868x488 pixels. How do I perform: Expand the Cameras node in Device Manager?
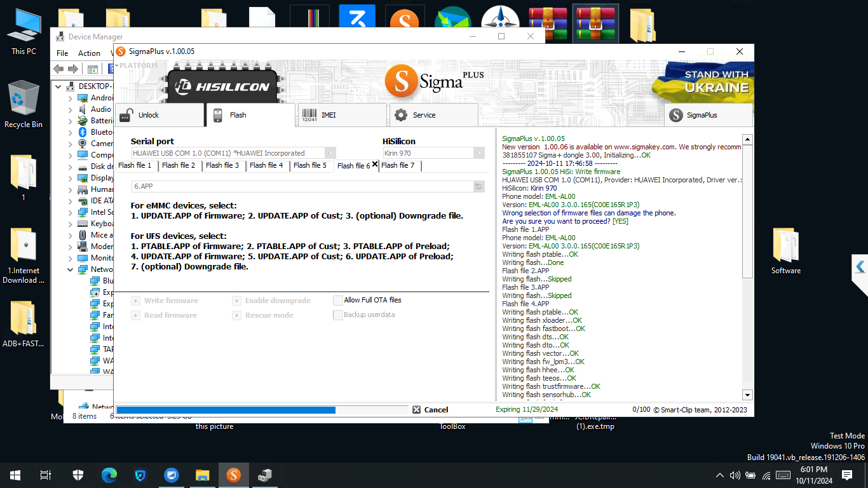click(x=71, y=144)
